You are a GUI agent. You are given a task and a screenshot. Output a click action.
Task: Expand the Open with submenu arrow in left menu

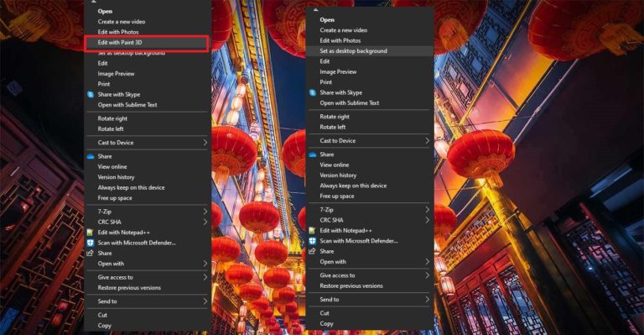[x=205, y=264]
